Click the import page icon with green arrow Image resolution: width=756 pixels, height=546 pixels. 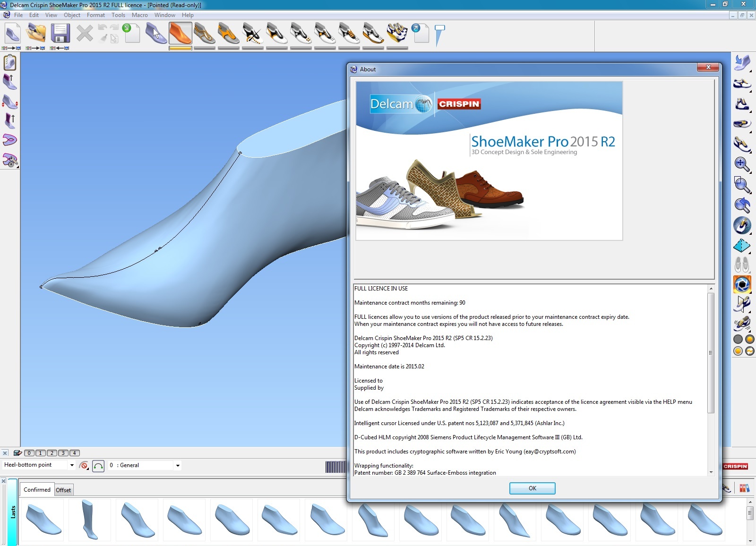coord(132,33)
